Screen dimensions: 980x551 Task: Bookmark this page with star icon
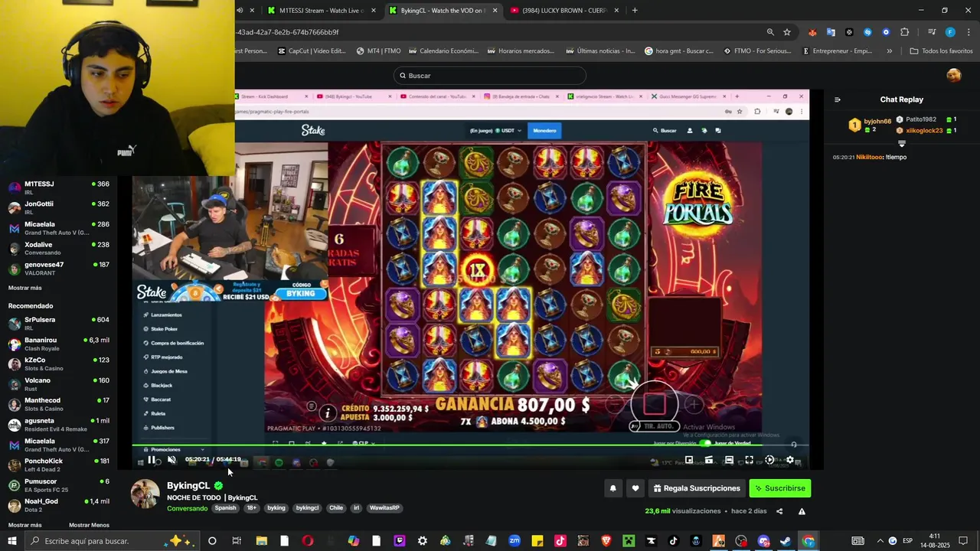(x=787, y=32)
